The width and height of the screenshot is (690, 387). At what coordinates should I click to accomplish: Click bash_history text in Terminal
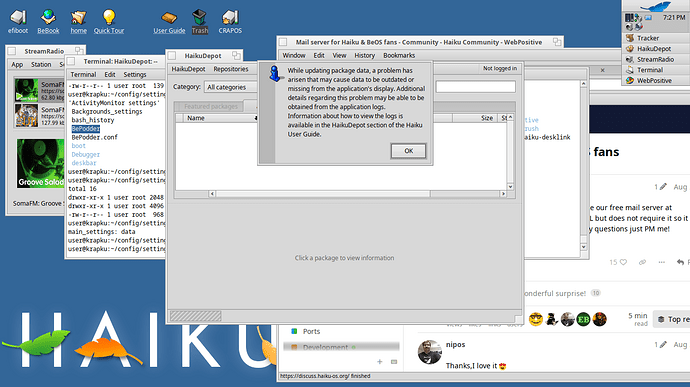pyautogui.click(x=93, y=120)
